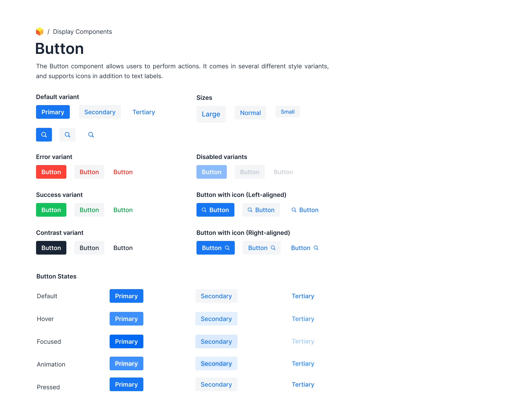Click the Tertiary button in the Pressed row
The width and height of the screenshot is (531, 420).
pyautogui.click(x=303, y=384)
